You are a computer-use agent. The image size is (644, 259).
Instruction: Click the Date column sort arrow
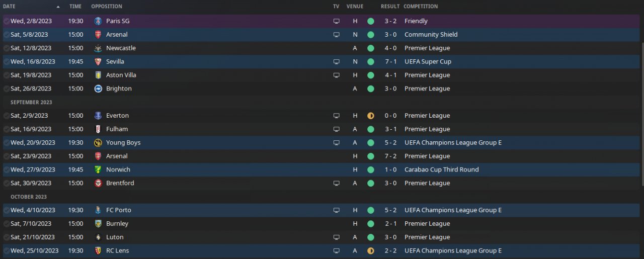58,7
